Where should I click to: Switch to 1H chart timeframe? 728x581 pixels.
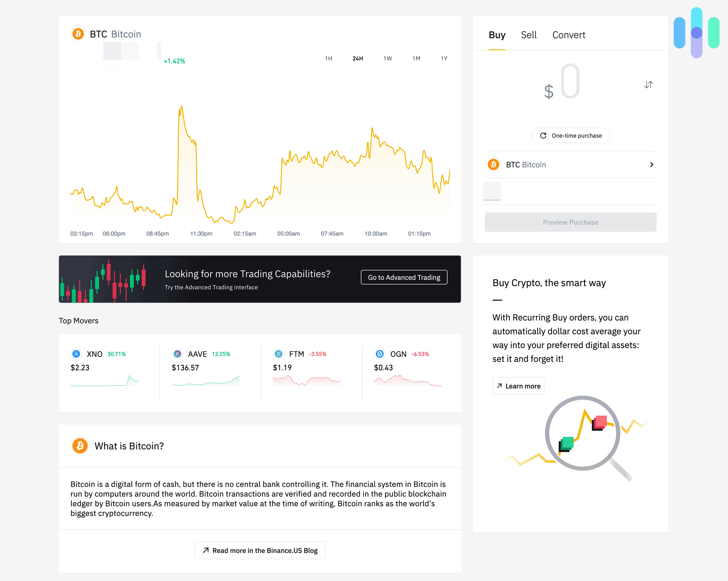click(329, 58)
